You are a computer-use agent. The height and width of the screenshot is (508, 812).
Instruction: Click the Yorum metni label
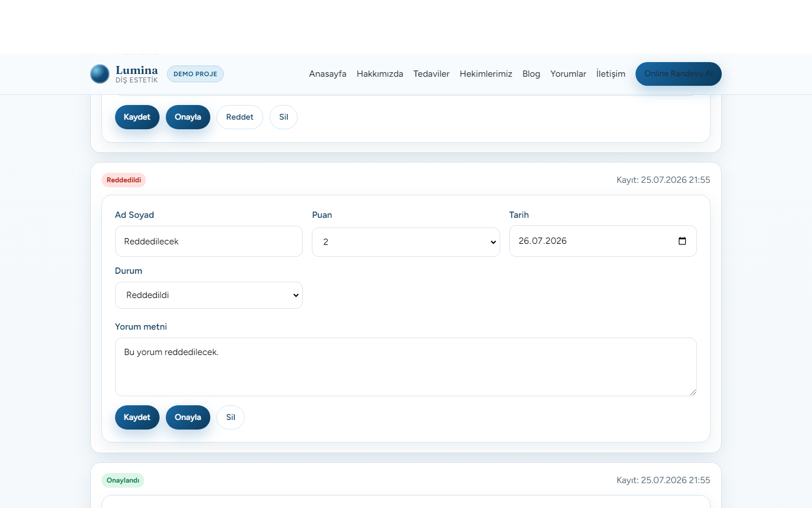pyautogui.click(x=141, y=327)
